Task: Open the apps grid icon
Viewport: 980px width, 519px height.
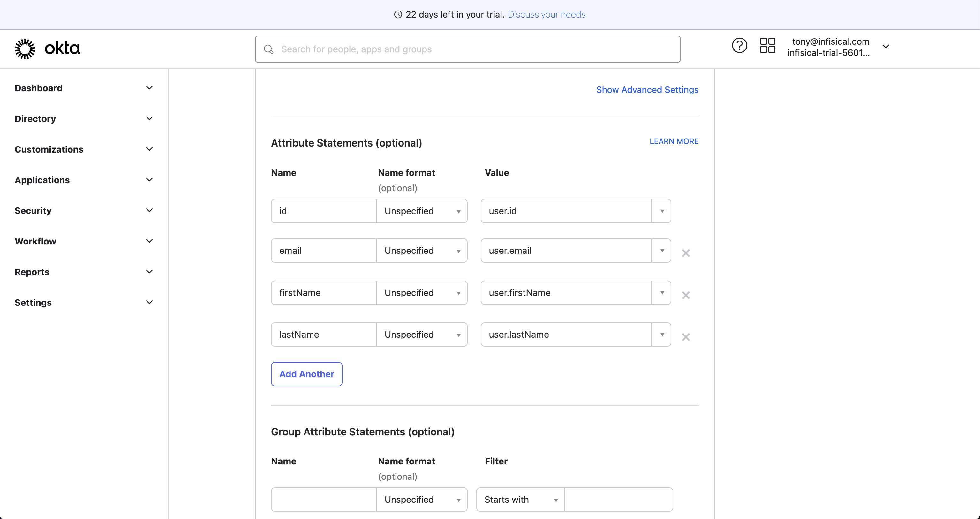Action: pyautogui.click(x=767, y=45)
